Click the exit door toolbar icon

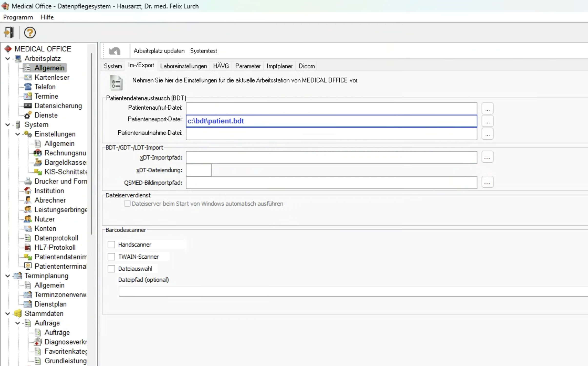click(9, 32)
